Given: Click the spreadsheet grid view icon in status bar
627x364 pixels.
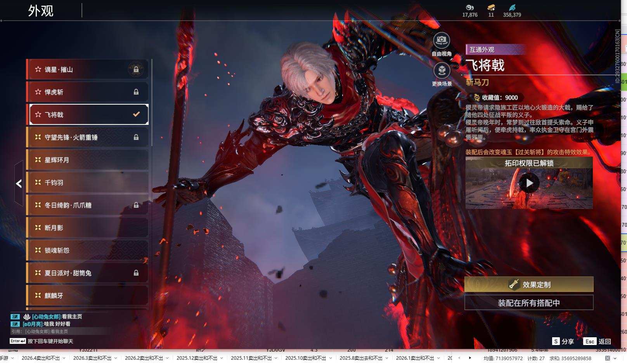Looking at the screenshot, I should pos(607,358).
